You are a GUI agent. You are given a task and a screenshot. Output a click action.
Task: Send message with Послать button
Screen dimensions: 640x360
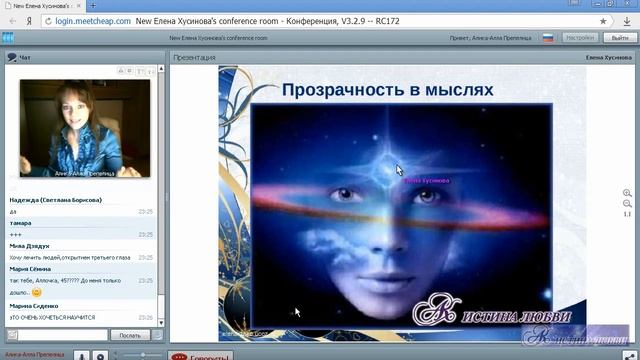[130, 335]
